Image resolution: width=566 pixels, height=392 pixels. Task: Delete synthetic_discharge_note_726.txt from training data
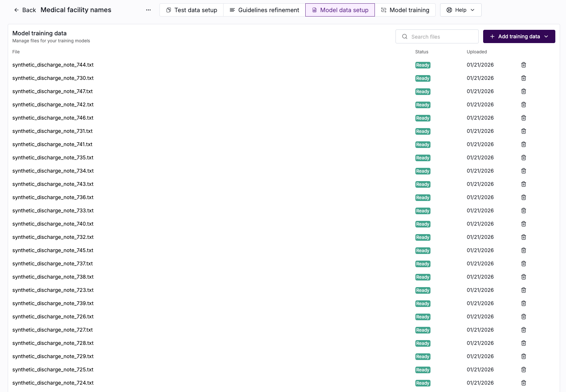point(523,317)
